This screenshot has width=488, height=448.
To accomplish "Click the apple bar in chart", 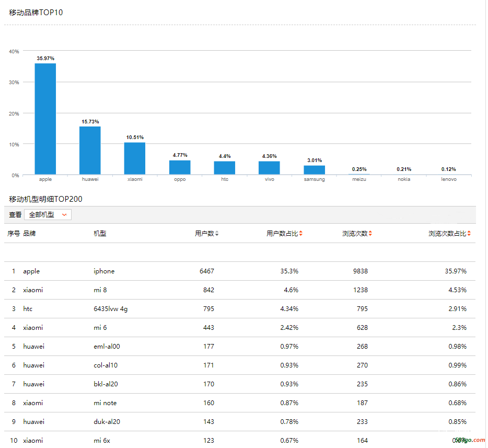I will click(45, 119).
